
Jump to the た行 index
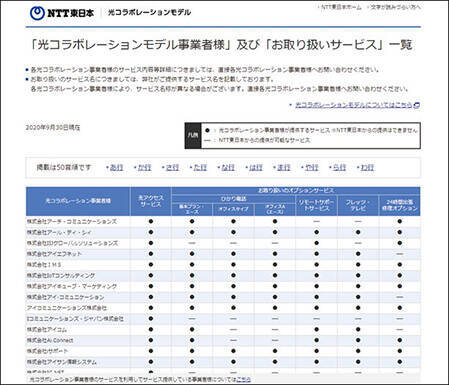(x=200, y=167)
